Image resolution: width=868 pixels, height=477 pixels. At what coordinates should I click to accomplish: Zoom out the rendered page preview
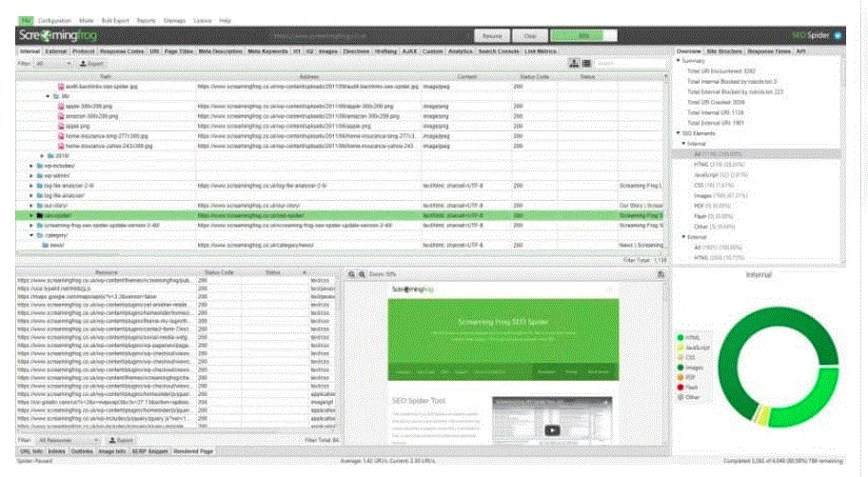point(351,274)
